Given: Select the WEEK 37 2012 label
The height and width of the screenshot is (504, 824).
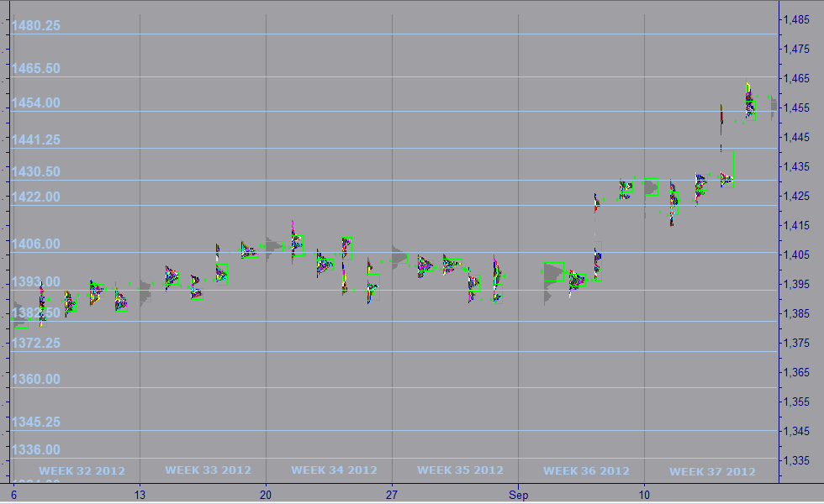Looking at the screenshot, I should [x=712, y=471].
